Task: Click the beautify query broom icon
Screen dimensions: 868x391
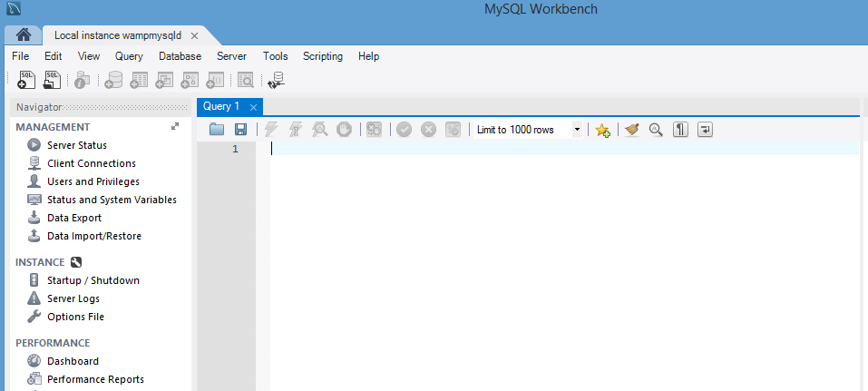Action: coord(632,130)
